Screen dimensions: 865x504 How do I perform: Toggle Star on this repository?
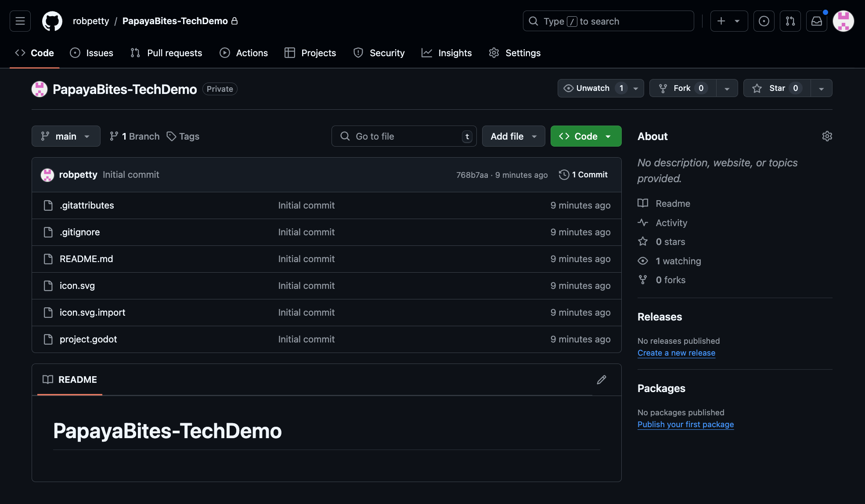point(777,88)
